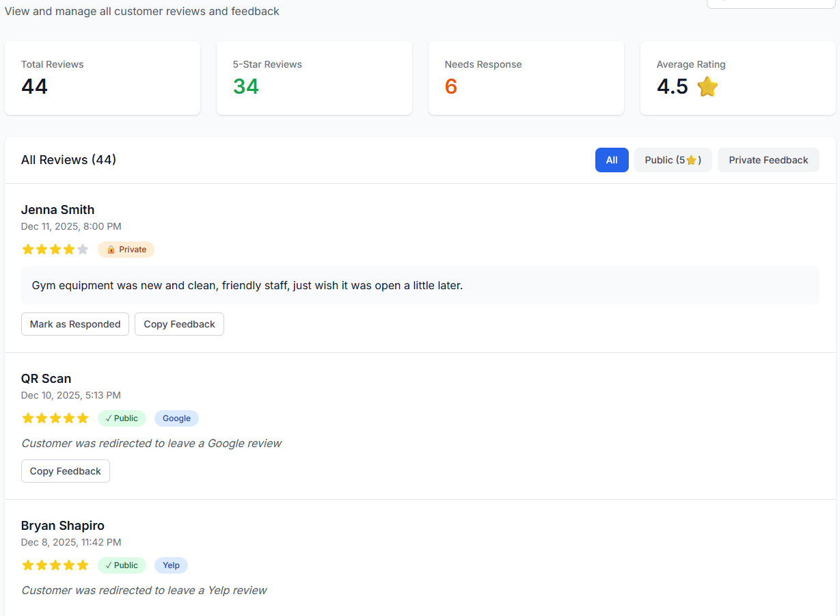Switch to the Public 5-star filter tab
Screen dimensions: 840x616
(673, 160)
